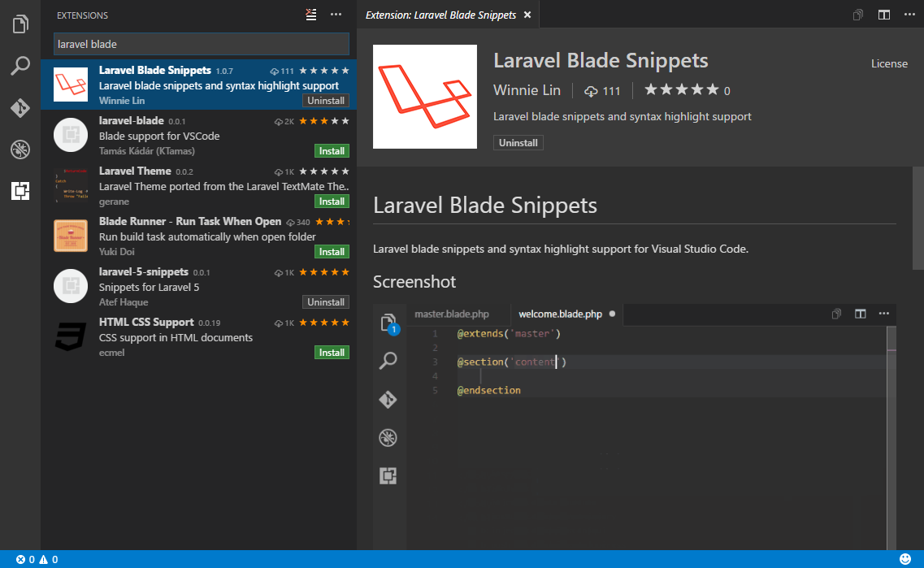Open Winnie Lin publisher link in details
Screen dimensions: 924x568
click(527, 90)
